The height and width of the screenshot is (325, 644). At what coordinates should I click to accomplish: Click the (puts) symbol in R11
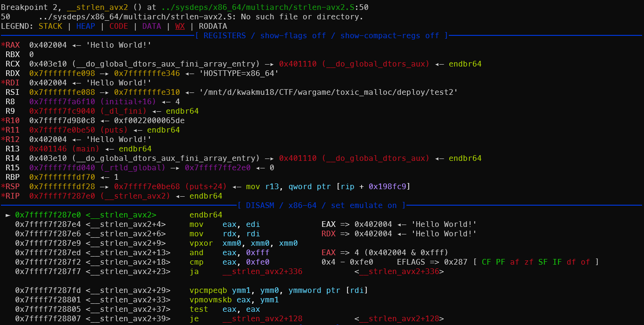pos(114,130)
